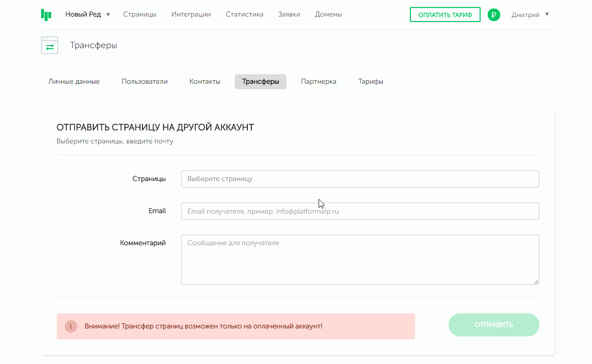592x364 pixels.
Task: Open the Статистика section
Action: [244, 15]
